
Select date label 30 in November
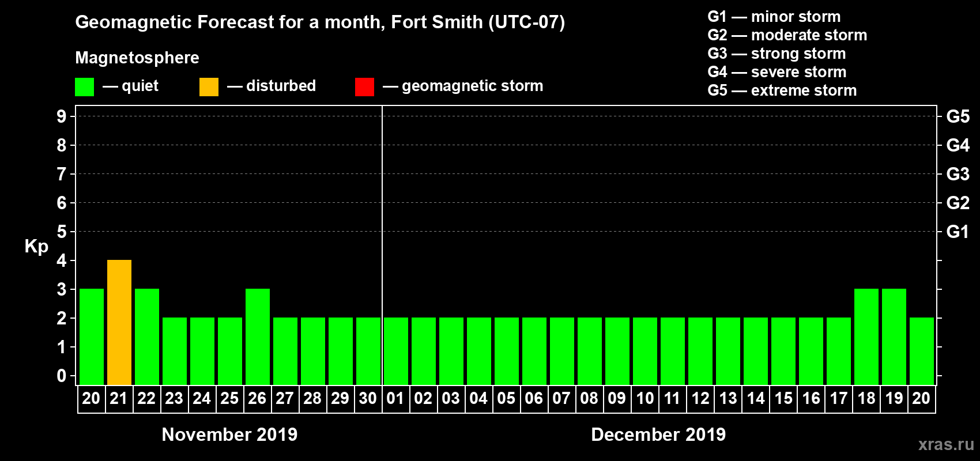(368, 399)
